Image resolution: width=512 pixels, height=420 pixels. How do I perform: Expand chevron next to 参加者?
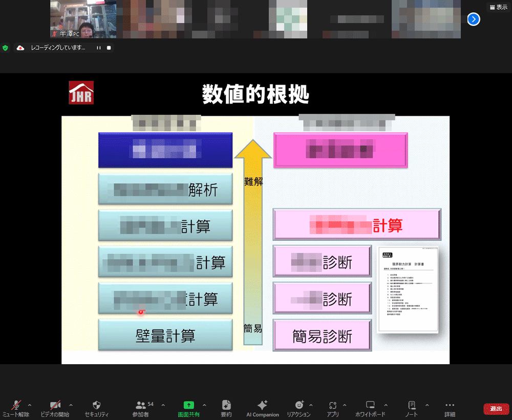tap(163, 405)
